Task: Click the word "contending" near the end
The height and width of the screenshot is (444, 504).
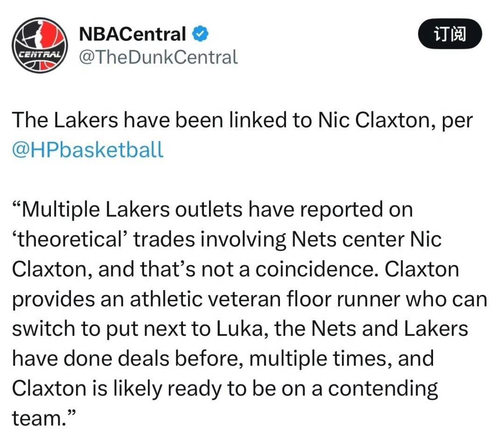Action: (x=383, y=389)
